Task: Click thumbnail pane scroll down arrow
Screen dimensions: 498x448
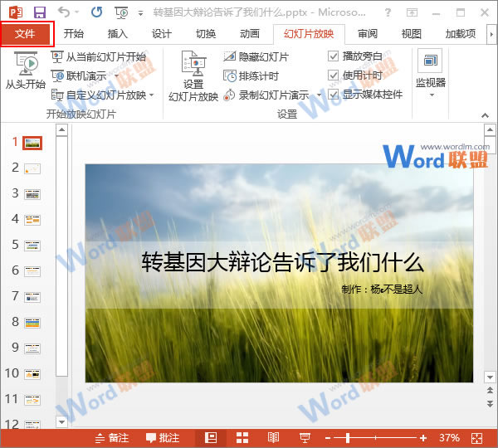Action: (x=62, y=421)
